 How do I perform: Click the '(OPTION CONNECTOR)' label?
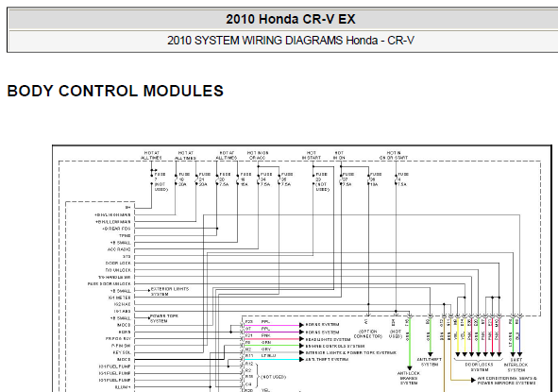[368, 334]
